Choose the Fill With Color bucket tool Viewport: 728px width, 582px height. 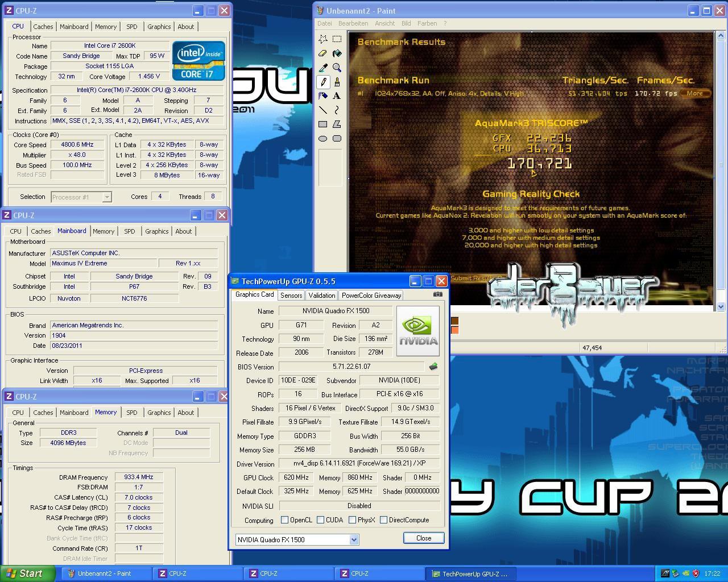[337, 53]
